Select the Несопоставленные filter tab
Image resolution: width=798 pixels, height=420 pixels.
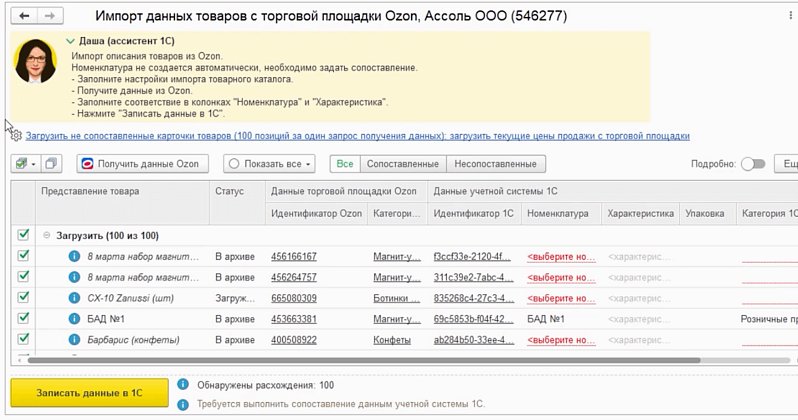[495, 164]
